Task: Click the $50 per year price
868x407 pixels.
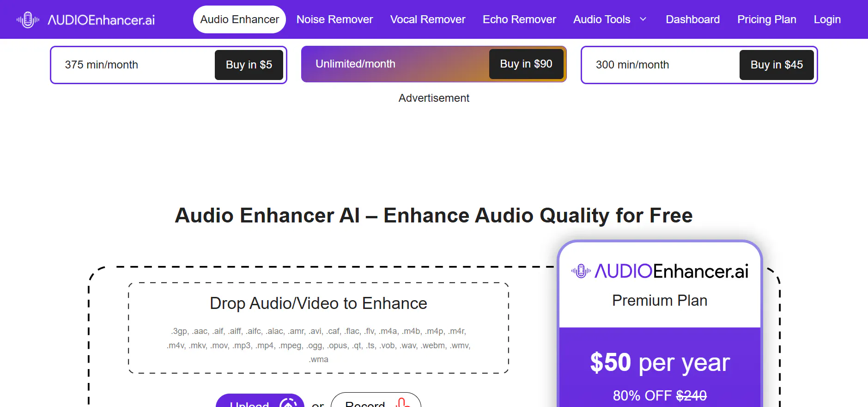Action: pos(660,362)
